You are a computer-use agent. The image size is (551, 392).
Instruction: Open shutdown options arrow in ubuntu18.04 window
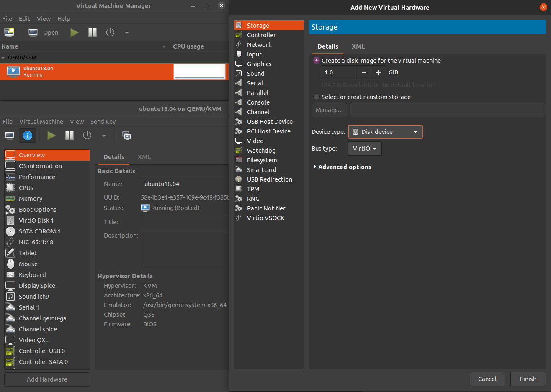pos(104,136)
